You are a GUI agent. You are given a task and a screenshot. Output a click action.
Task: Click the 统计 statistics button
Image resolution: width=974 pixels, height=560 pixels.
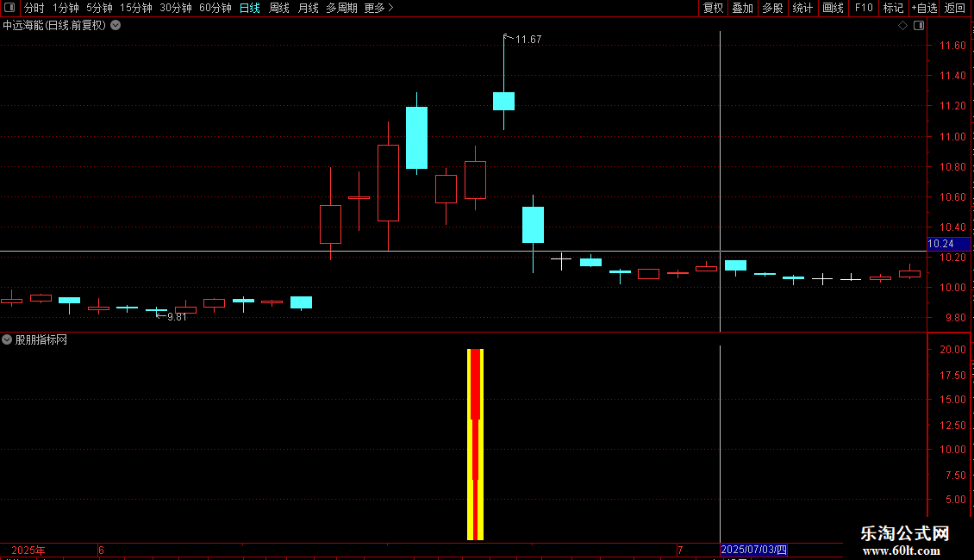(x=802, y=8)
